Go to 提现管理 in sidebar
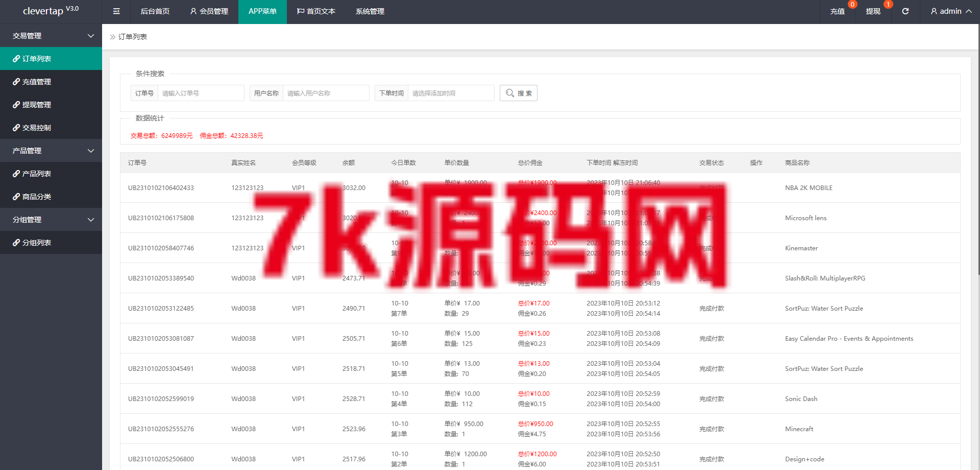Viewport: 980px width, 470px height. 51,105
